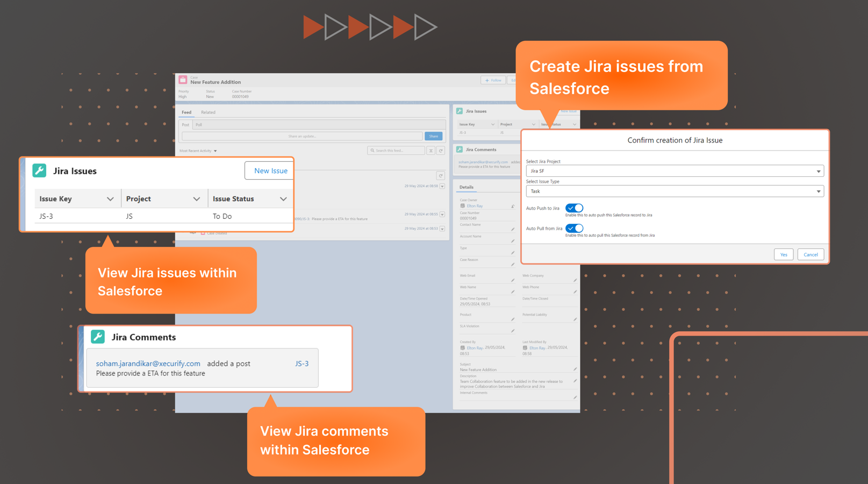Click the edit pencil for Account Name
The image size is (868, 484).
tap(513, 241)
